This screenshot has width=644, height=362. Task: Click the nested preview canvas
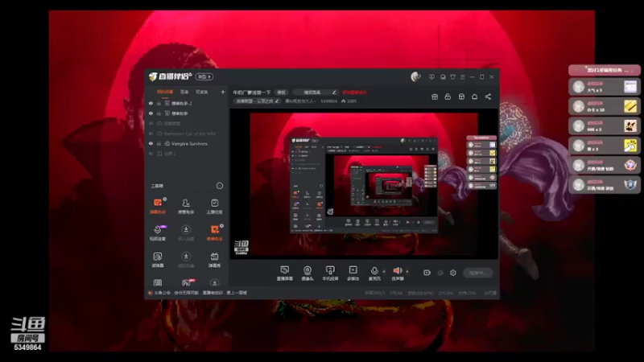point(364,185)
